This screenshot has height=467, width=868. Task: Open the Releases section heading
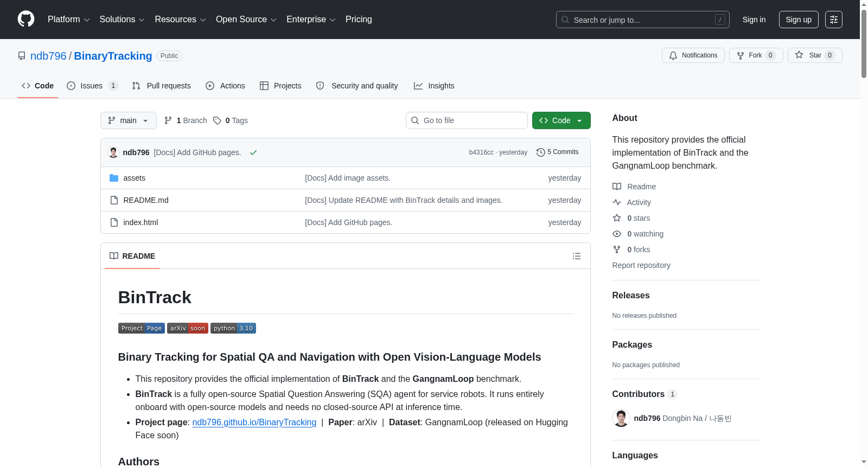click(631, 296)
